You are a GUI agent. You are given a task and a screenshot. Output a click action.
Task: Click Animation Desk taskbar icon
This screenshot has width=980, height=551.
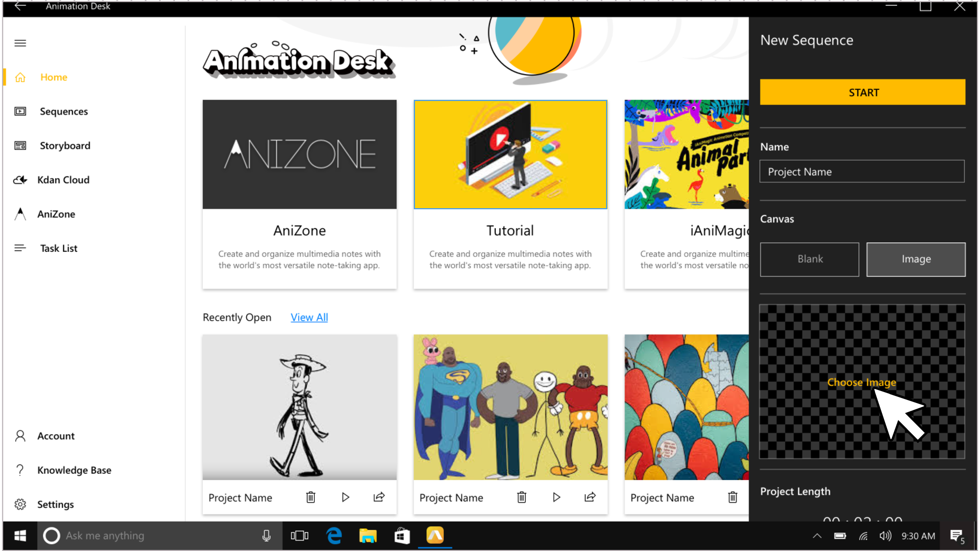coord(435,535)
